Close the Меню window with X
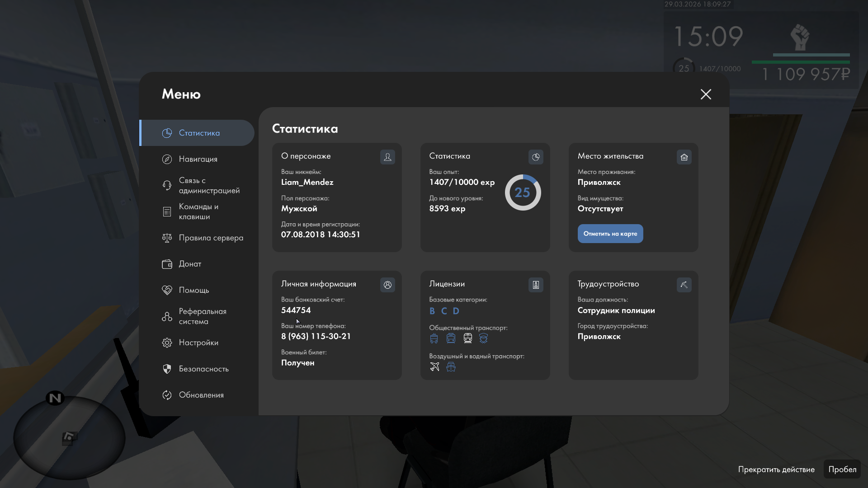 (706, 94)
